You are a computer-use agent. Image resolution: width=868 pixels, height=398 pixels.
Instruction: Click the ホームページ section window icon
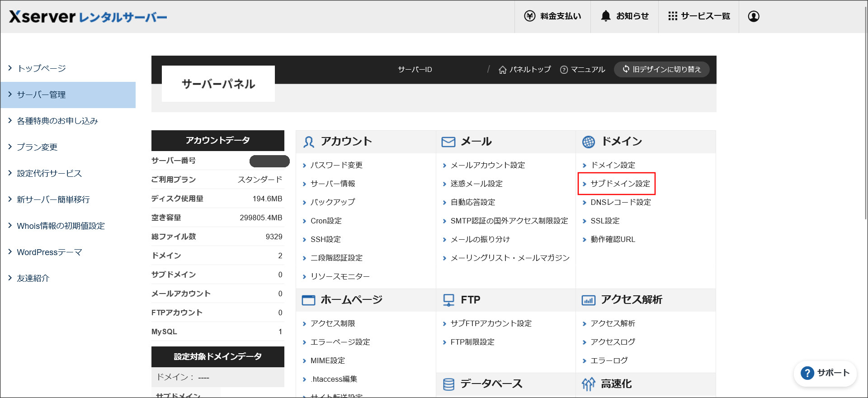coord(308,300)
